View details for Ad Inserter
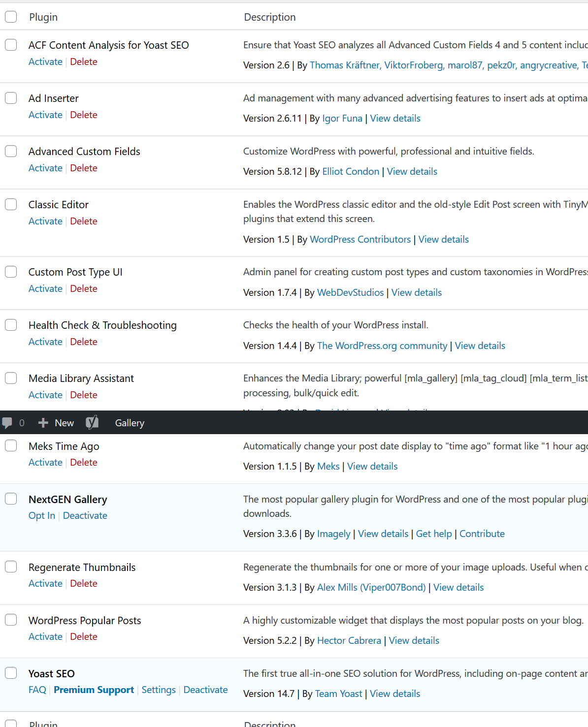This screenshot has width=588, height=727. click(395, 118)
